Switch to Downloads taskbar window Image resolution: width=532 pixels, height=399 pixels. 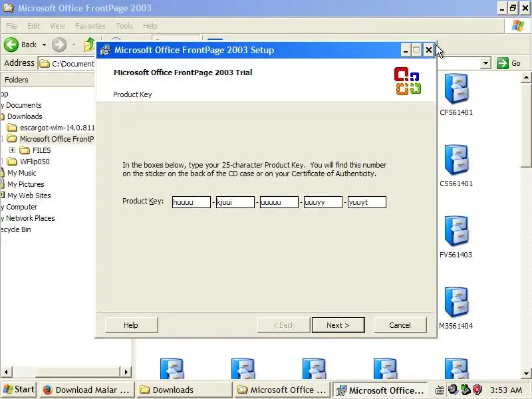coord(184,390)
